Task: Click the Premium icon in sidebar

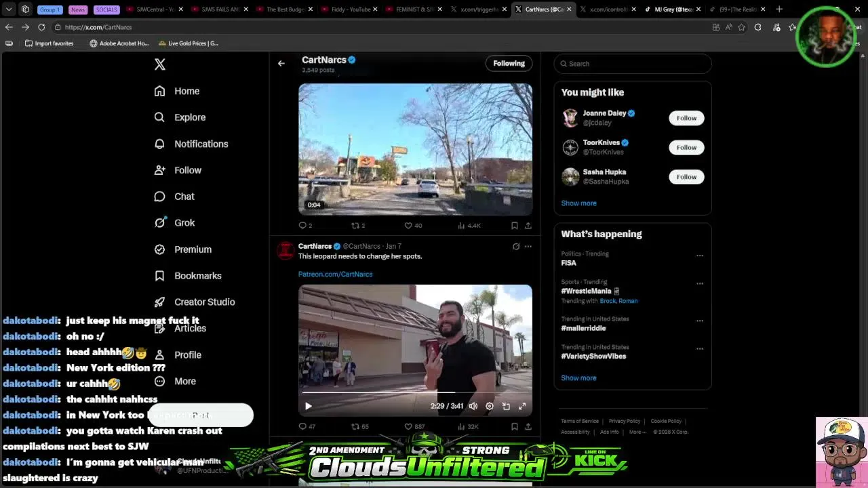Action: (159, 249)
